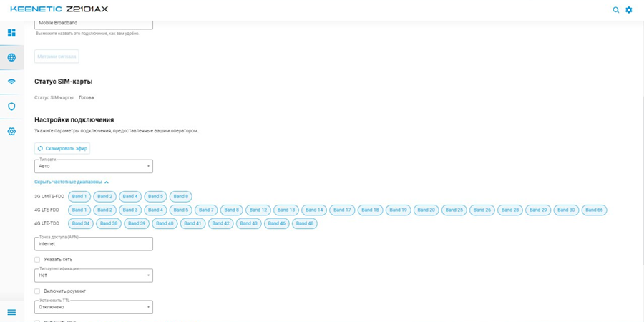Screen dimensions: 644x322
Task: Open the 'Тип аутентификации' dropdown
Action: coord(94,275)
